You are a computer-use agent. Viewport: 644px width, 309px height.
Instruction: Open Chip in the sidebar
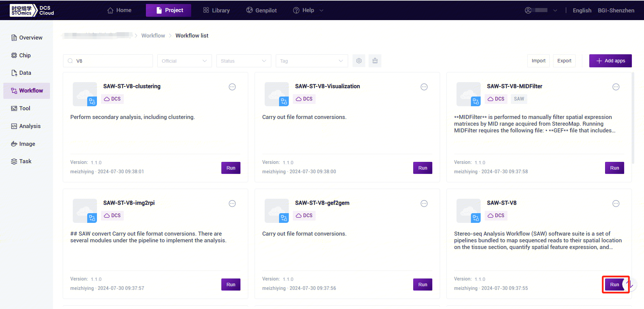27,55
